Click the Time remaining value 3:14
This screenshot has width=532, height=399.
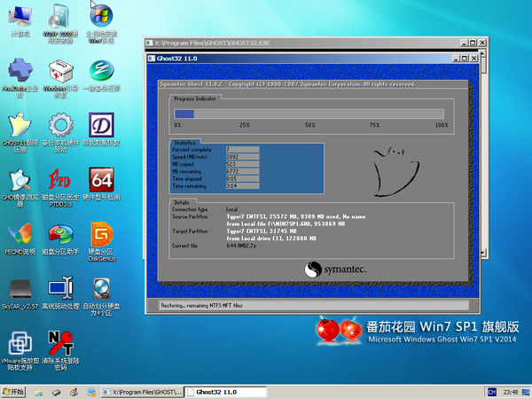tap(243, 186)
